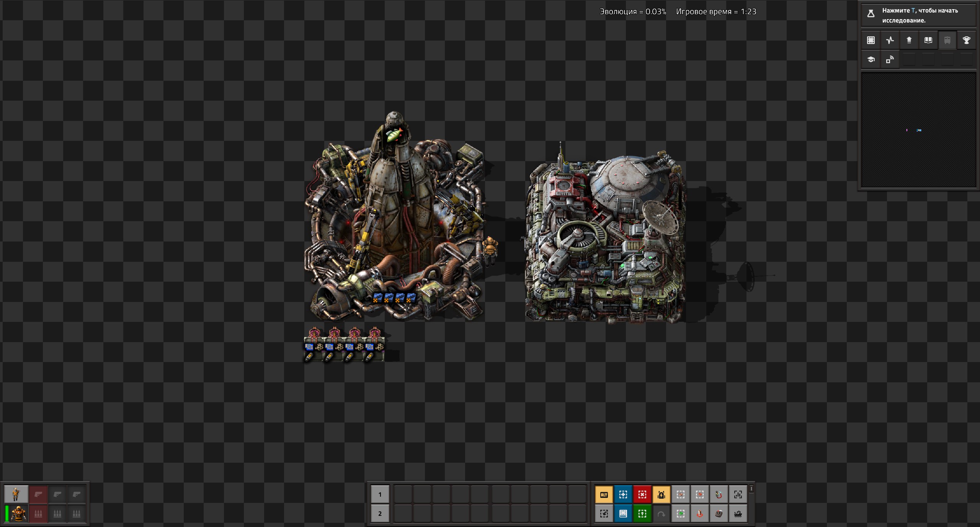Click the greyed-out redo arrow shortcut
Image resolution: width=980 pixels, height=527 pixels.
661,514
